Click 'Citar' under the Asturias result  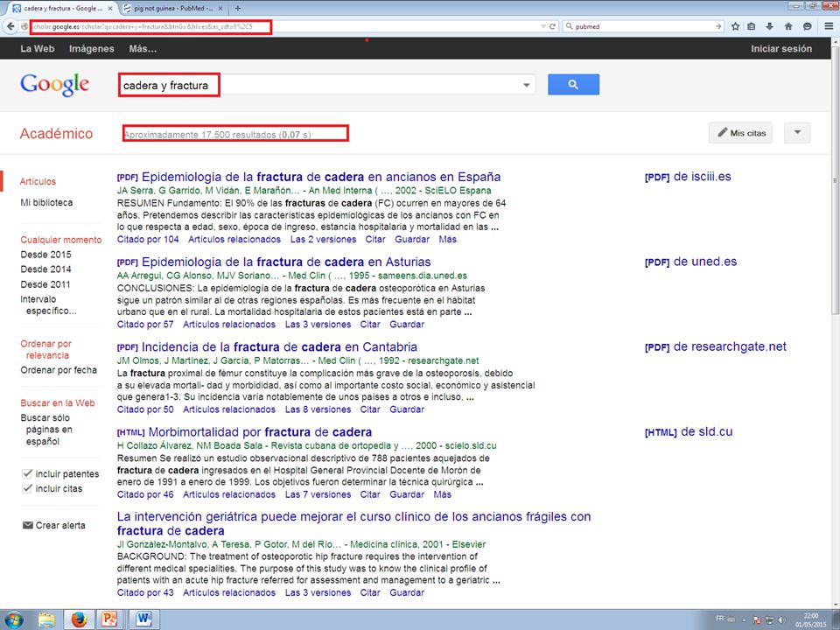coord(369,324)
